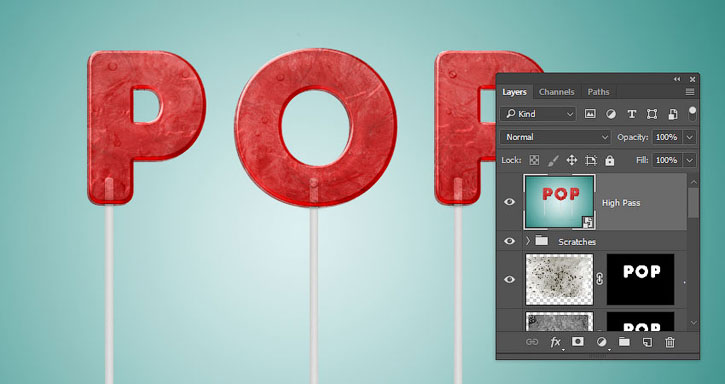Open the Fill slider dropdown arrow
Screen dimensions: 725x384
(x=690, y=160)
